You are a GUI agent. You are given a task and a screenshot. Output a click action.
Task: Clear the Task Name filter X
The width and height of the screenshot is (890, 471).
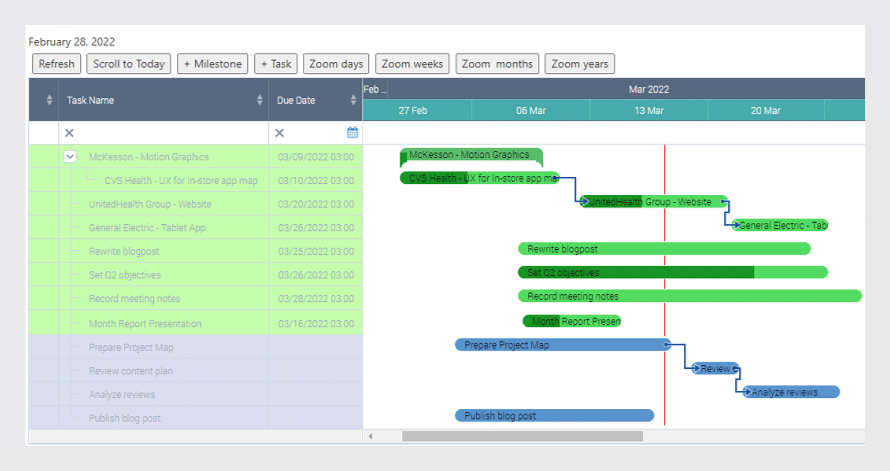click(69, 133)
